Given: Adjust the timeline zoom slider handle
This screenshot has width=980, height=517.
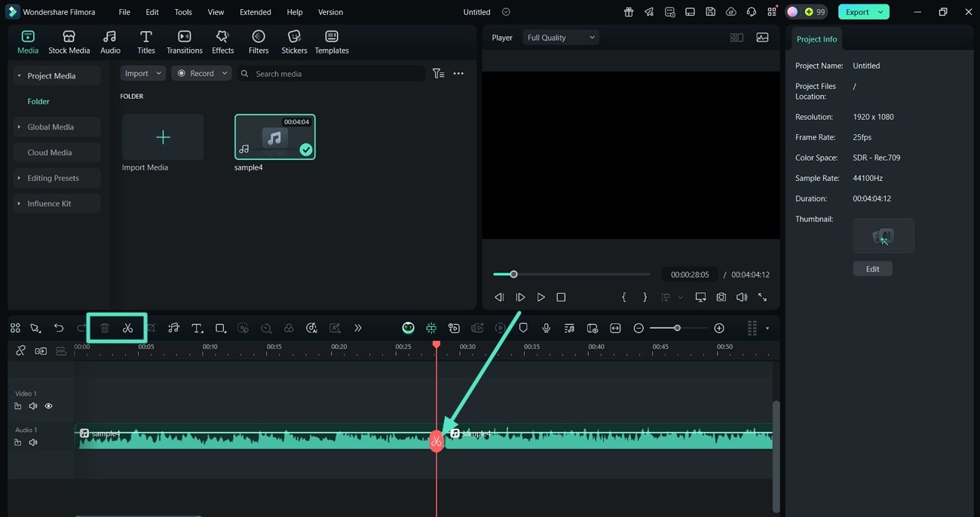Looking at the screenshot, I should 677,328.
